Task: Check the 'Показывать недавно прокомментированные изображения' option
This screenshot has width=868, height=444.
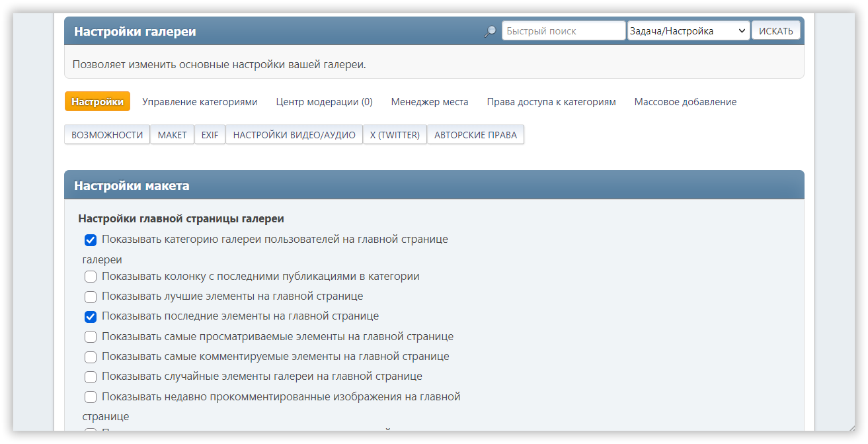Action: pyautogui.click(x=91, y=397)
